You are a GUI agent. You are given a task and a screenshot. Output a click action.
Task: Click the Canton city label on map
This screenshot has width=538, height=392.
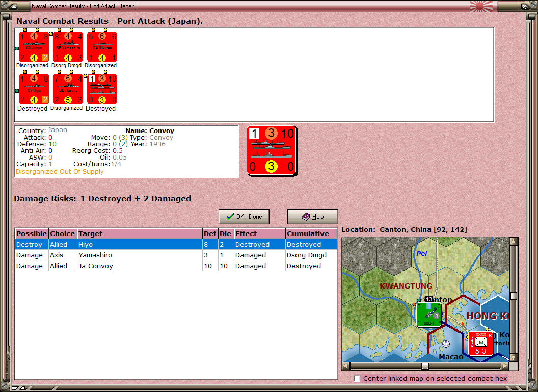point(438,300)
